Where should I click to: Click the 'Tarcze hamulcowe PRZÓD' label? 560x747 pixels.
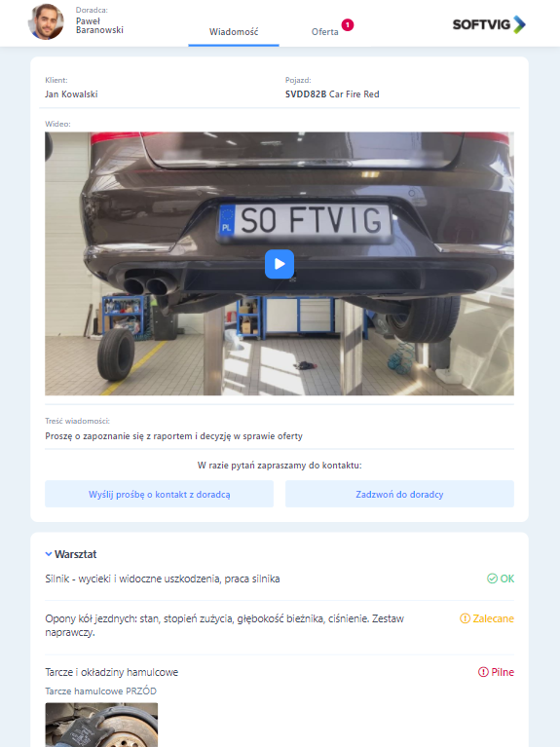point(100,691)
